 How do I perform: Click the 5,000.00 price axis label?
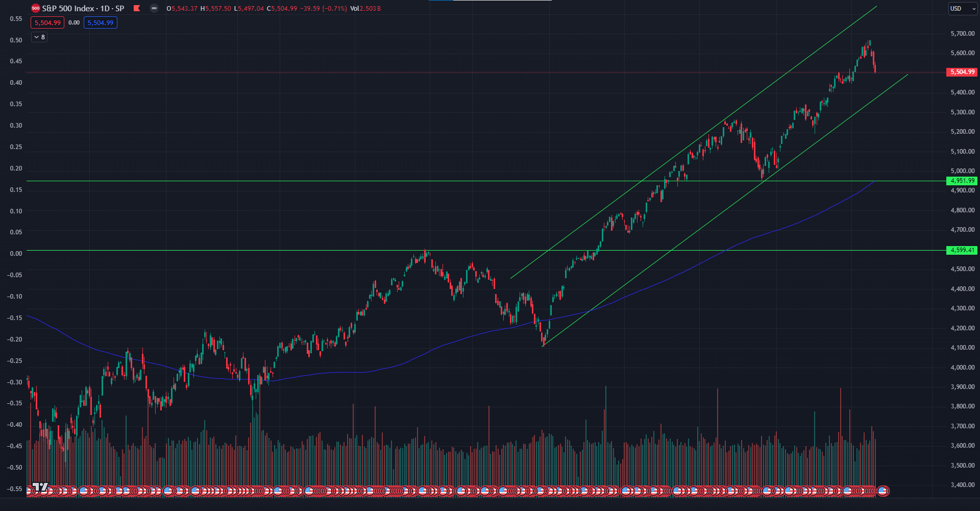tap(963, 171)
